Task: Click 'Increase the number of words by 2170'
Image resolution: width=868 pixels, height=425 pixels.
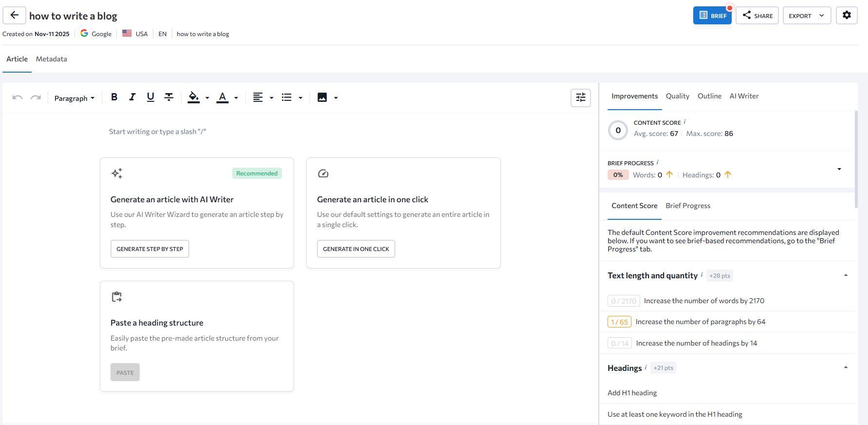Action: 704,301
